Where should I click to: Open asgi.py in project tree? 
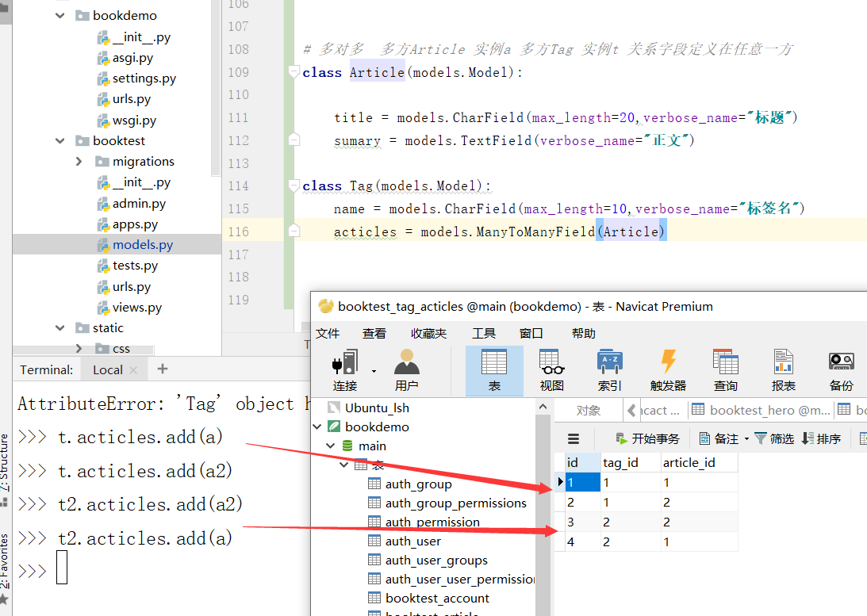pyautogui.click(x=125, y=58)
